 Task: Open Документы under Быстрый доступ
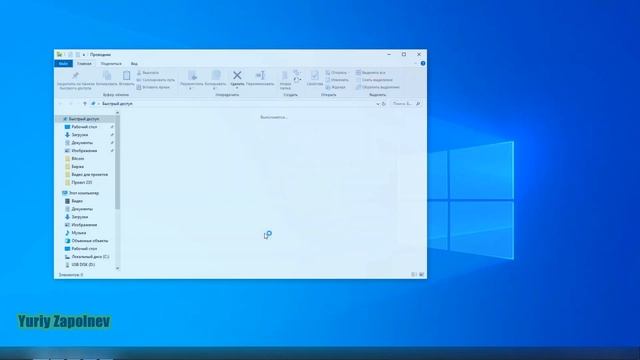coord(82,143)
